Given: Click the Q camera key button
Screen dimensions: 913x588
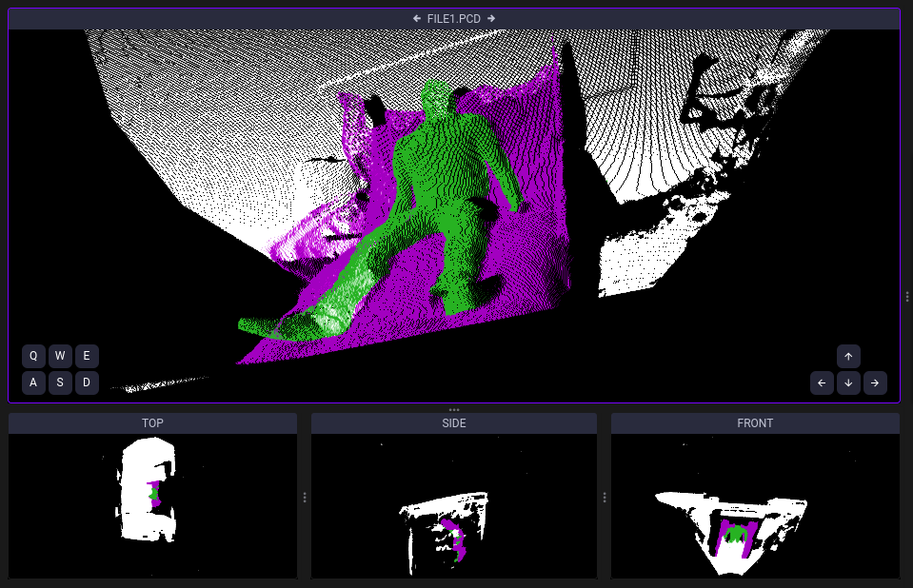Looking at the screenshot, I should (x=33, y=356).
